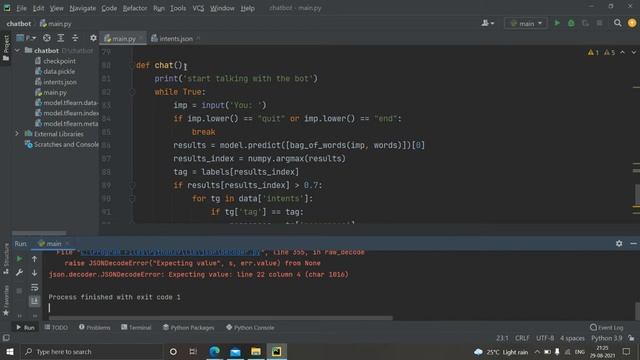The width and height of the screenshot is (640, 360).
Task: Open the Navigate menu
Action: pyautogui.click(x=82, y=8)
